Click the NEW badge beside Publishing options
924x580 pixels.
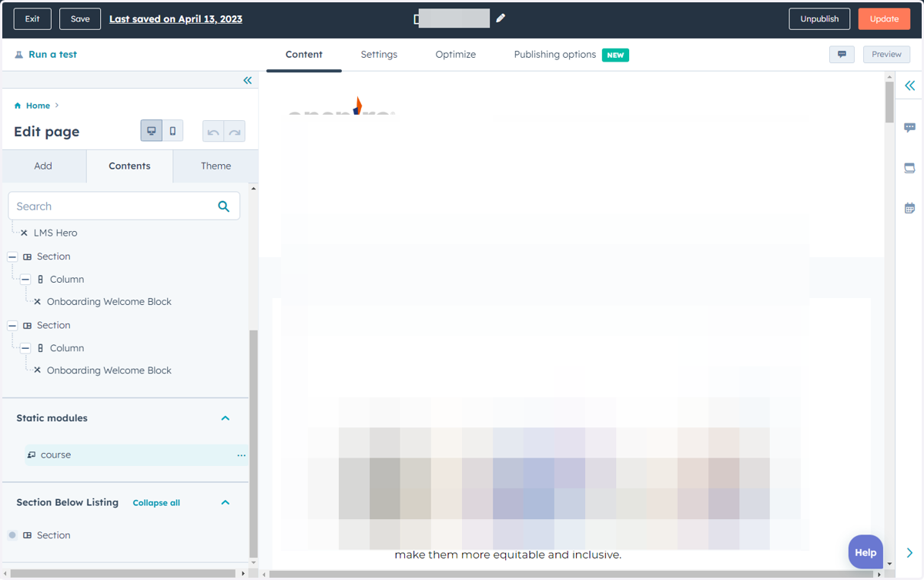coord(615,55)
